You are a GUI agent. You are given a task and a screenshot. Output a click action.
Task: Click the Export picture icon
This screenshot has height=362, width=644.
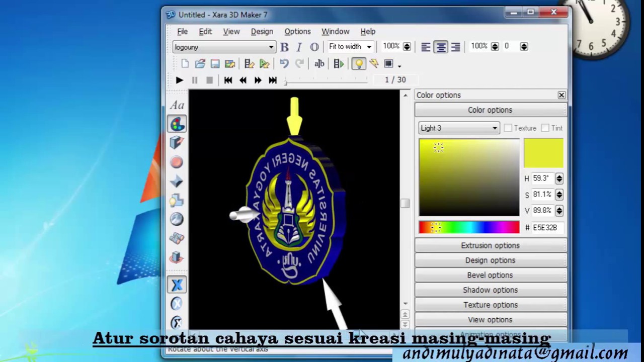[230, 64]
